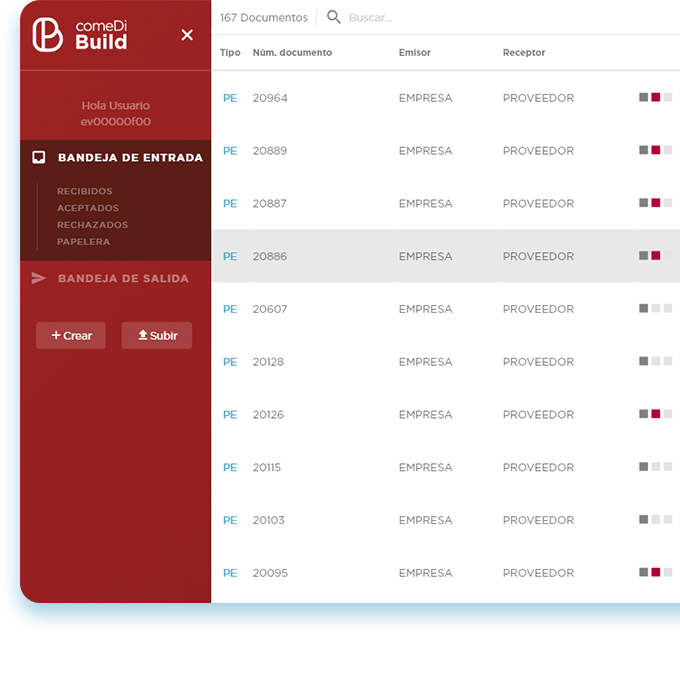Click the Receptor column header
The height and width of the screenshot is (680, 680).
[x=524, y=52]
